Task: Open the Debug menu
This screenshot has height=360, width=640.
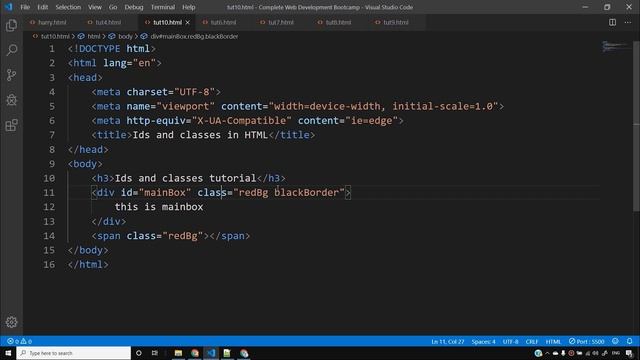Action: [x=134, y=7]
